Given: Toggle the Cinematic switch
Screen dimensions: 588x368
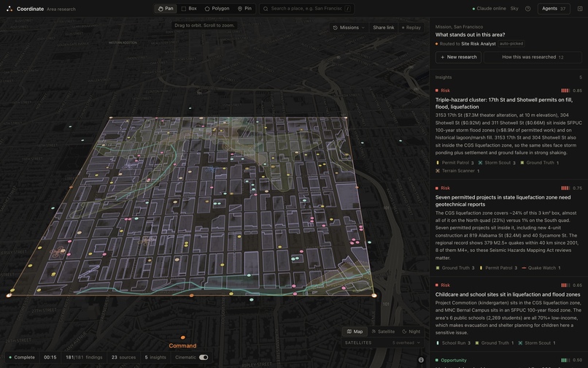Looking at the screenshot, I should (204, 358).
